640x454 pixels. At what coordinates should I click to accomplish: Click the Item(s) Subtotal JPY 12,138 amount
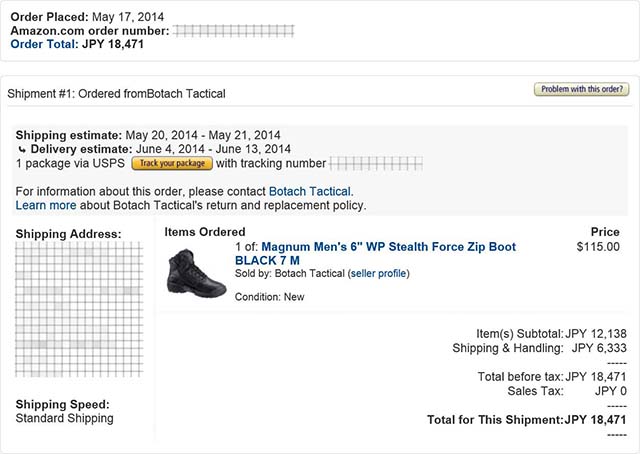pyautogui.click(x=596, y=334)
